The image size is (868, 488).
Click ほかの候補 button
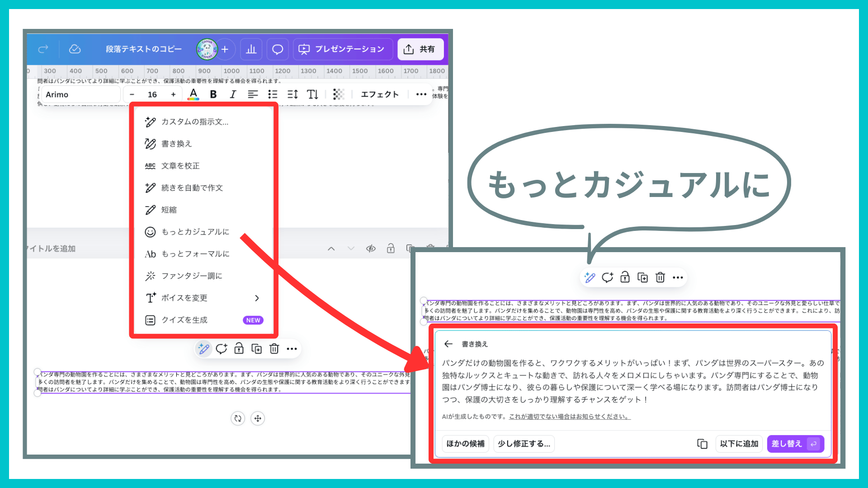[x=466, y=444]
